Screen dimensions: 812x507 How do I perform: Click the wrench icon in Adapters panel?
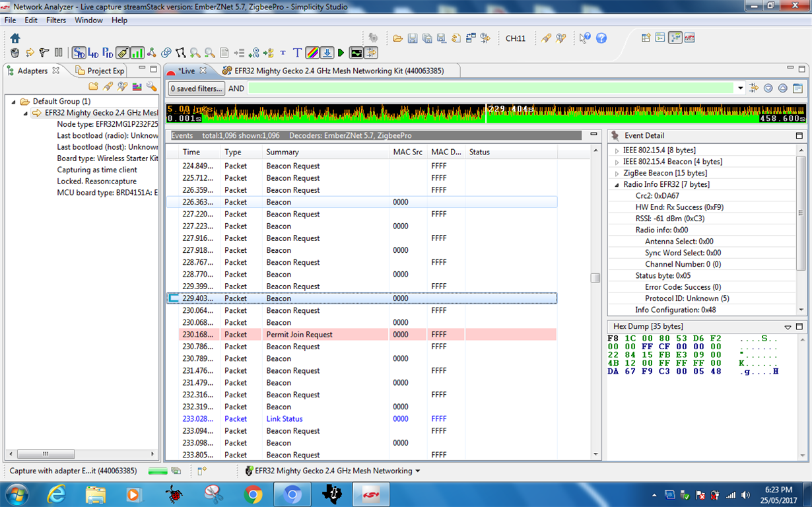click(x=151, y=86)
